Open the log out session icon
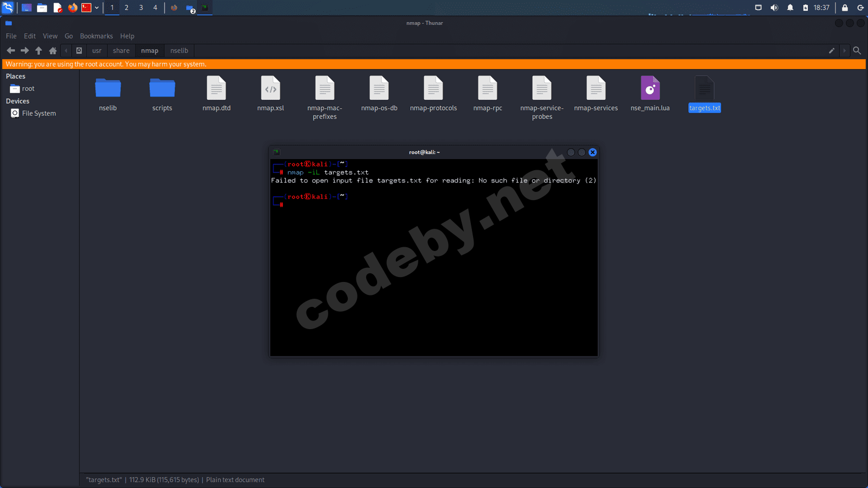868x488 pixels. point(860,8)
